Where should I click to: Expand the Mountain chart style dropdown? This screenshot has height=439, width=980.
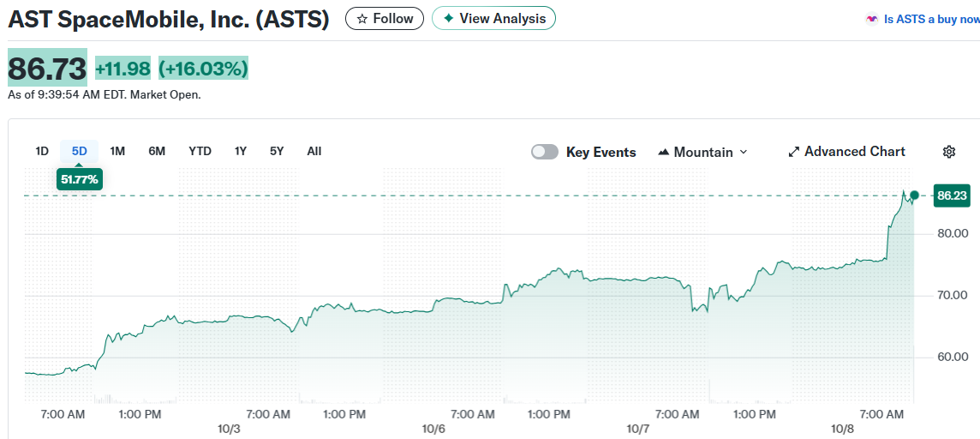coord(743,152)
